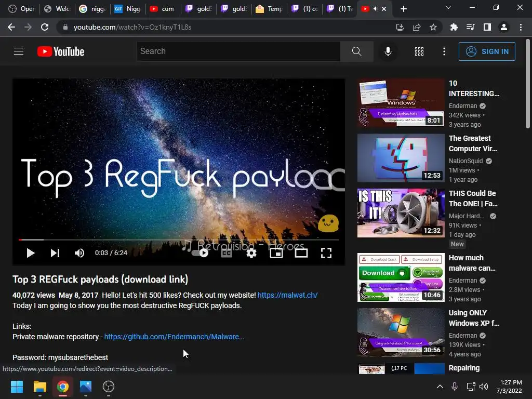This screenshot has height=399, width=532.
Task: Show hidden system tray icons
Action: point(440,387)
